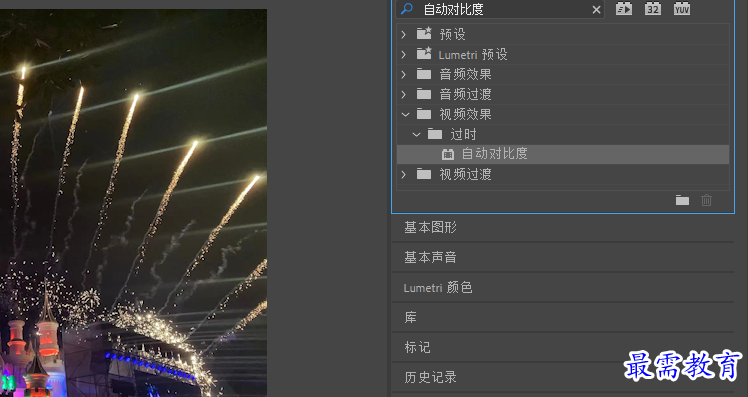This screenshot has height=397, width=748.
Task: Expand the 预设 folder
Action: (404, 34)
